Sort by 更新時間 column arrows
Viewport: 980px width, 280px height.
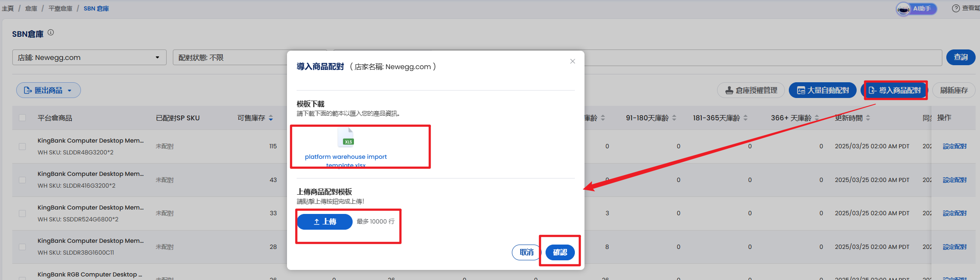pyautogui.click(x=868, y=118)
